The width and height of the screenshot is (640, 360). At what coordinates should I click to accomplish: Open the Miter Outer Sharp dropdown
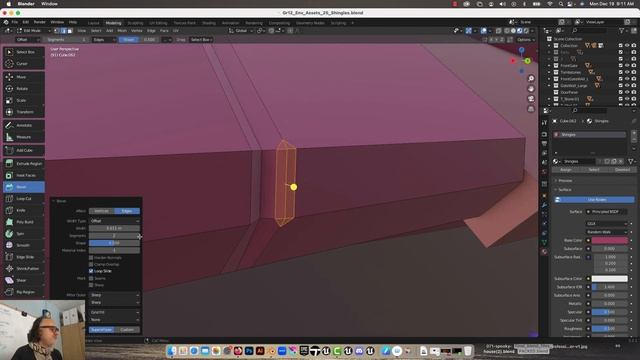coord(114,295)
